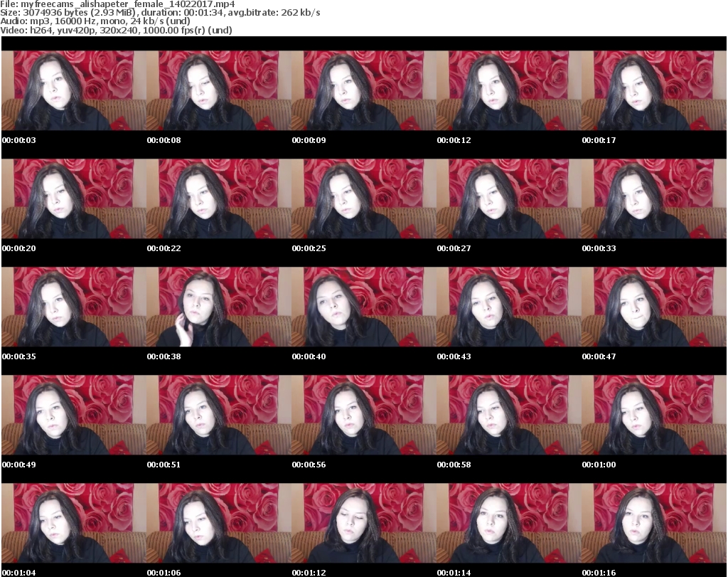Click the timestamp label 00:00:17
Image resolution: width=728 pixels, height=577 pixels.
point(599,140)
